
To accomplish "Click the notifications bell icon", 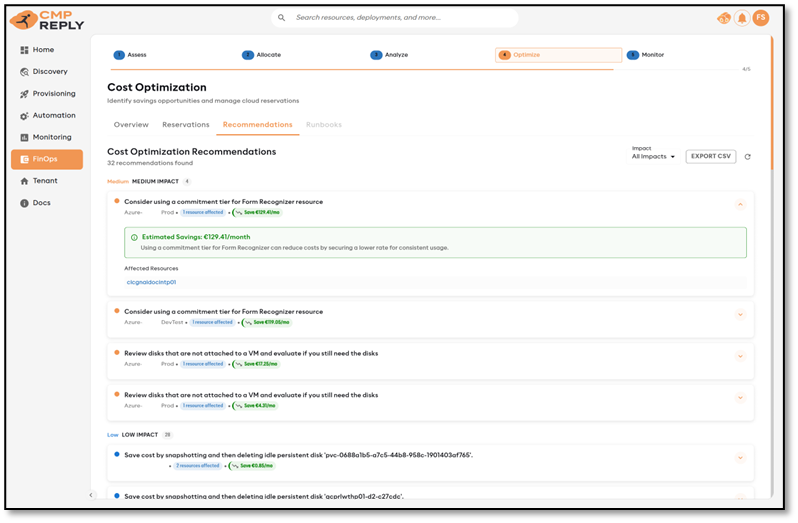I will point(742,18).
